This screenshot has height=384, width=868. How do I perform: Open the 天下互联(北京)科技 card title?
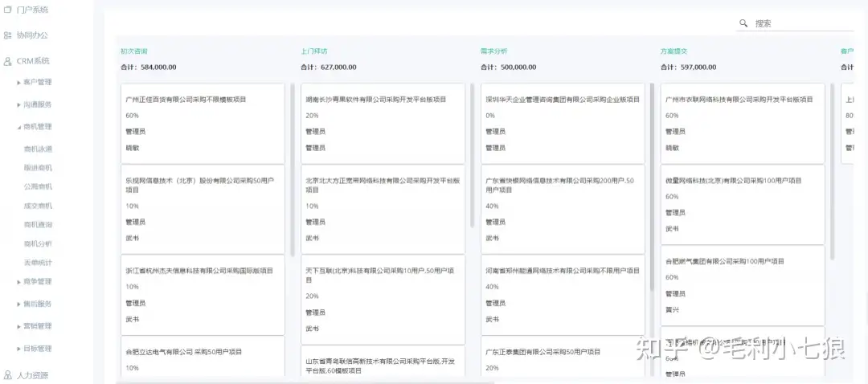(x=379, y=276)
